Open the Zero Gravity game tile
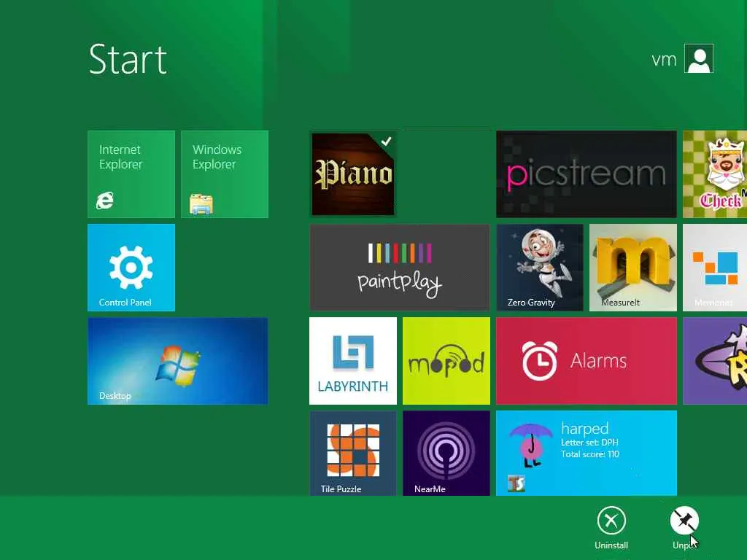Screen dimensions: 747x560 tap(540, 267)
